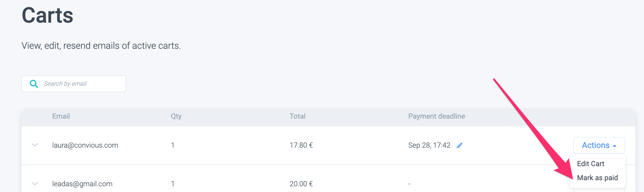Viewport: 644px width, 192px height.
Task: Select Mark as paid menu option
Action: coord(597,178)
